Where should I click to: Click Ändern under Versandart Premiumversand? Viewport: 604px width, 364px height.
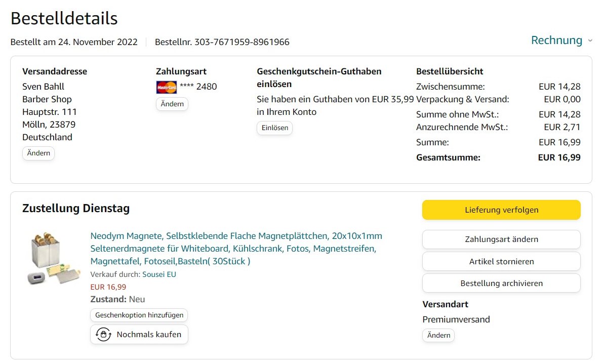(438, 336)
